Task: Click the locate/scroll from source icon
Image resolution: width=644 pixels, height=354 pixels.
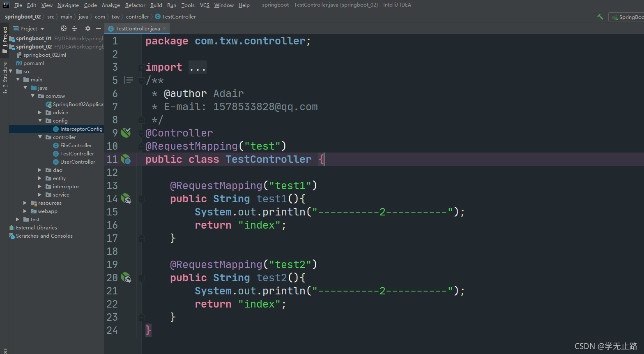Action: coord(64,28)
